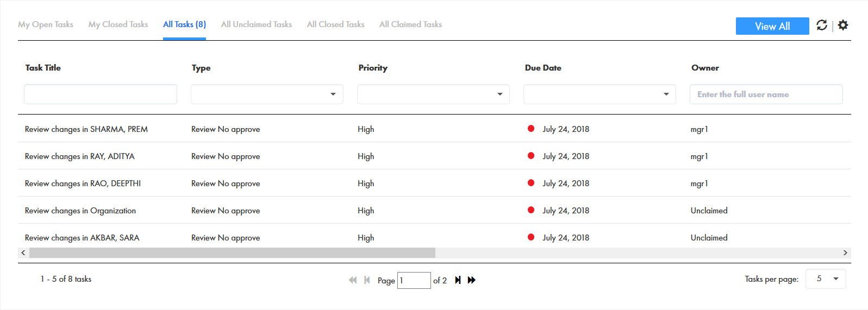Click Unclaimed owner in Organization row
Viewport: 868px width, 310px height.
coord(709,211)
